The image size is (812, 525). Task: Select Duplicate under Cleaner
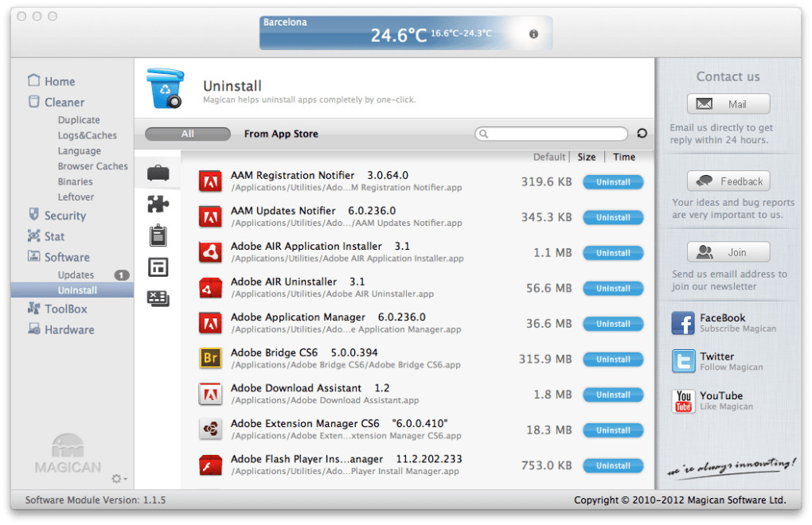pyautogui.click(x=79, y=119)
